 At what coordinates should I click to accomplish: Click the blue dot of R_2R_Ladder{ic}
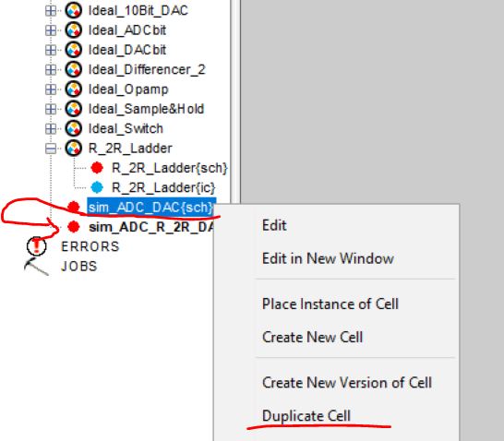click(97, 187)
